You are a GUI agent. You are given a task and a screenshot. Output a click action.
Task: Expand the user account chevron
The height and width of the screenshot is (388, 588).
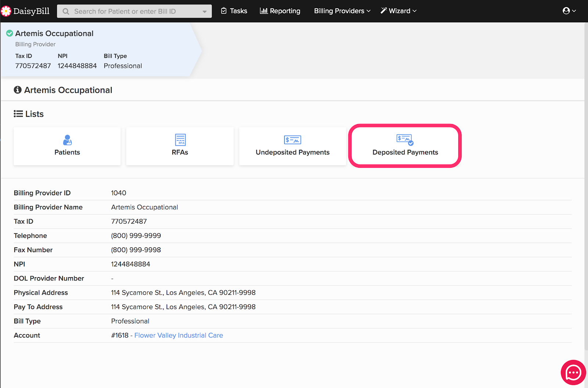coord(574,11)
